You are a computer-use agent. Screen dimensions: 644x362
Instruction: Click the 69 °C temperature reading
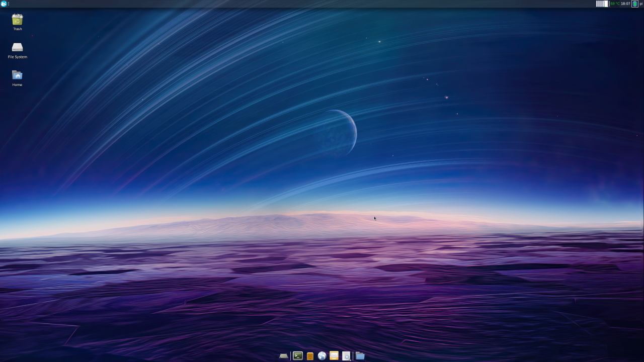pos(615,4)
